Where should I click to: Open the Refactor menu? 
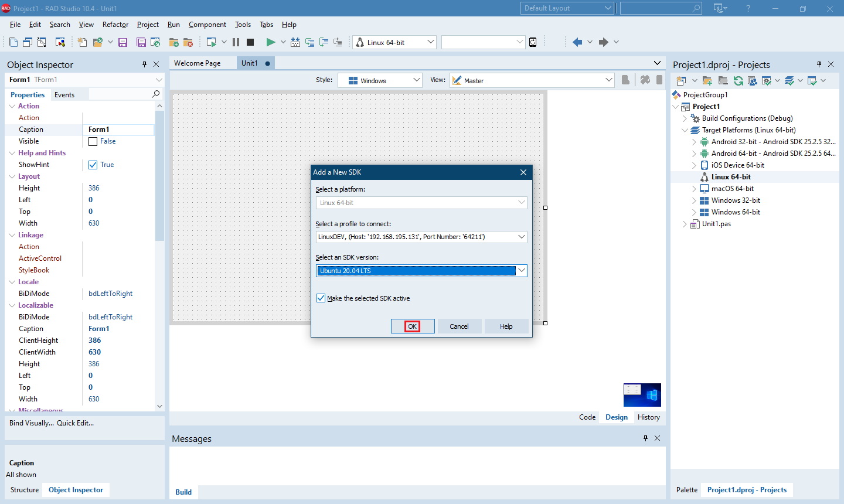[115, 25]
